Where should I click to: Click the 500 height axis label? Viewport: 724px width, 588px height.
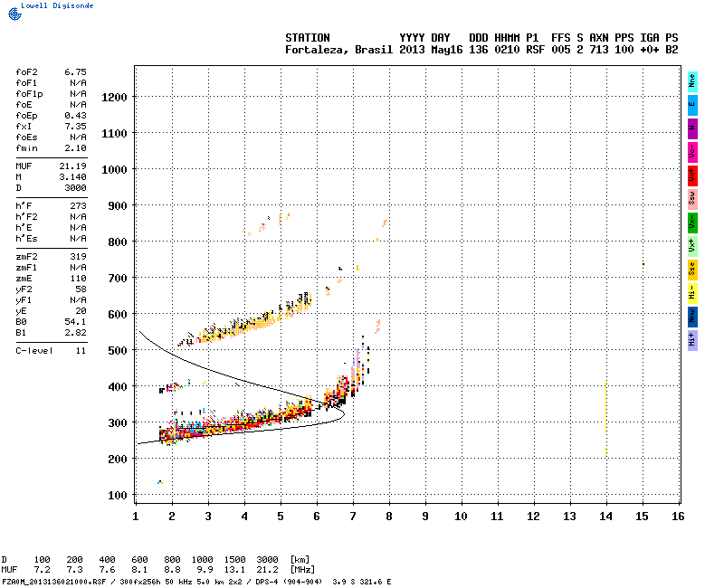[118, 351]
